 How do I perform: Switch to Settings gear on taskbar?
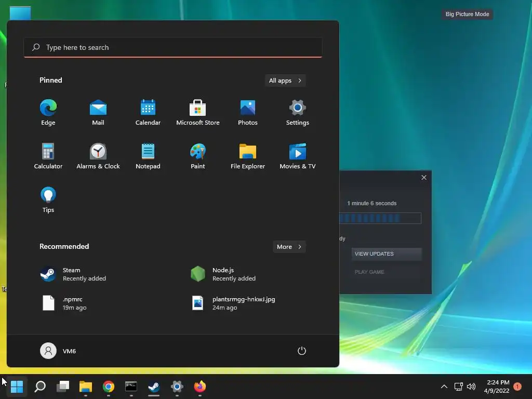(x=177, y=387)
